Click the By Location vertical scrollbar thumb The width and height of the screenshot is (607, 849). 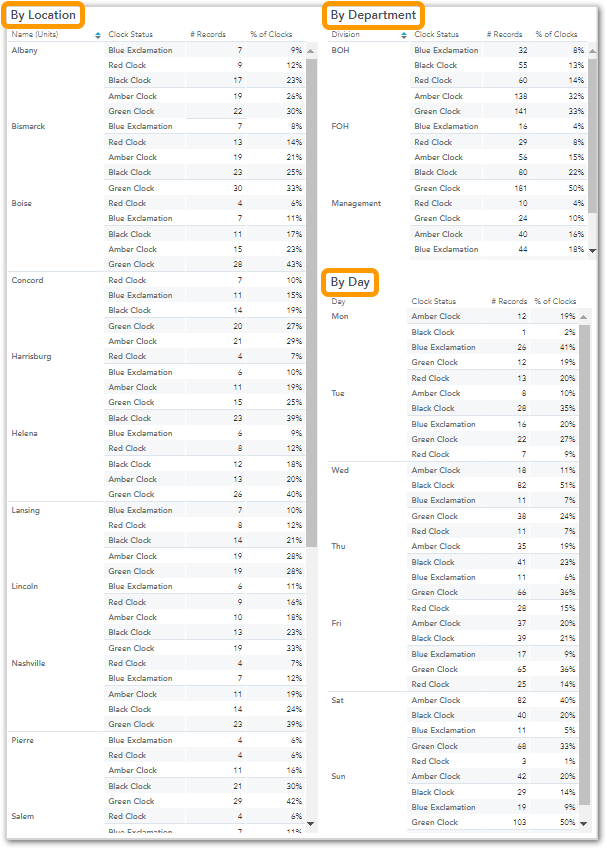click(x=311, y=303)
